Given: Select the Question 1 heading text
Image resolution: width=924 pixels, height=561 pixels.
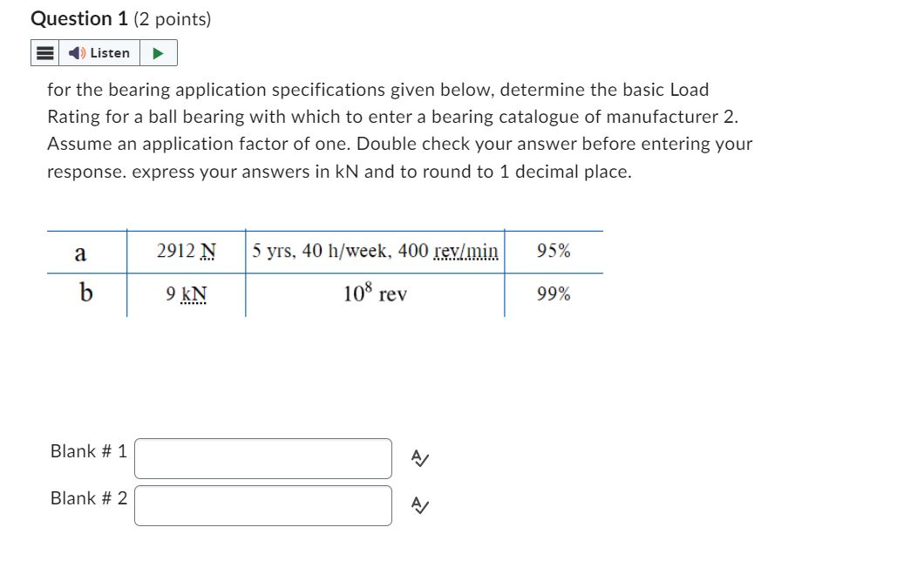Looking at the screenshot, I should coord(78,17).
